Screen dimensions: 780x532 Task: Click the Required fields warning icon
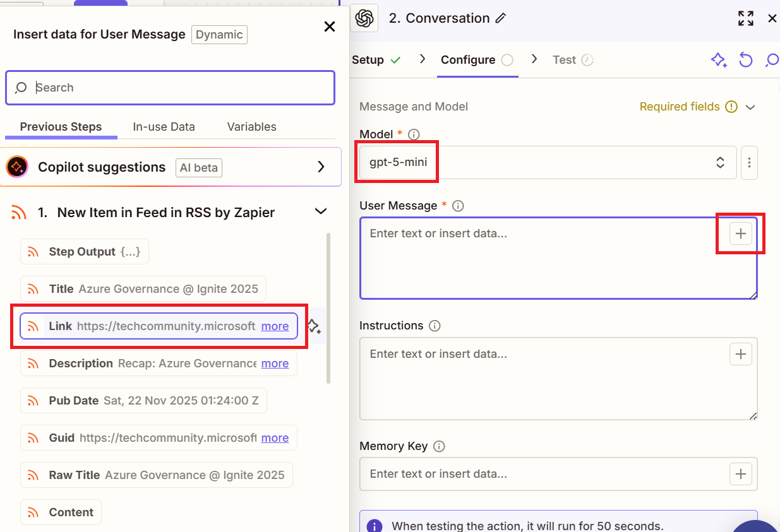[731, 107]
